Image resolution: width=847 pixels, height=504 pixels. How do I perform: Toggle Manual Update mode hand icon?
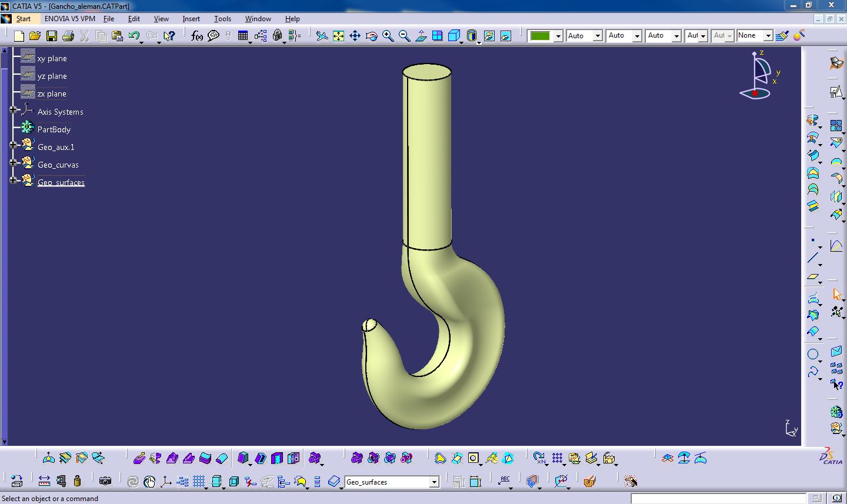[149, 482]
